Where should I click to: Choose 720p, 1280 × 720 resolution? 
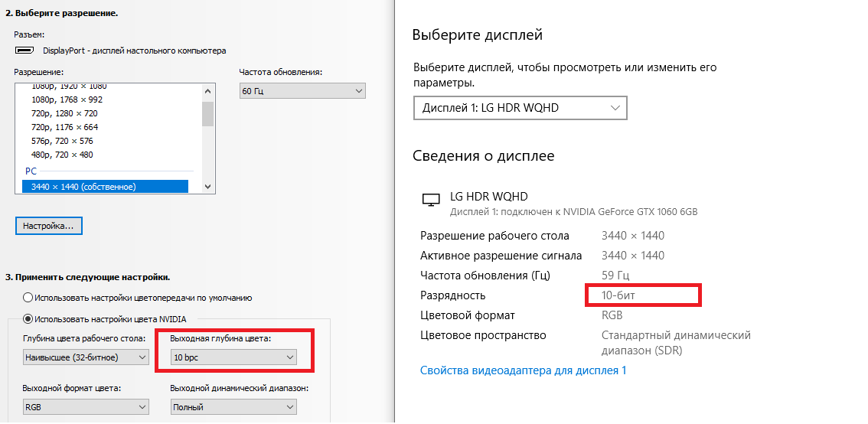pos(67,113)
